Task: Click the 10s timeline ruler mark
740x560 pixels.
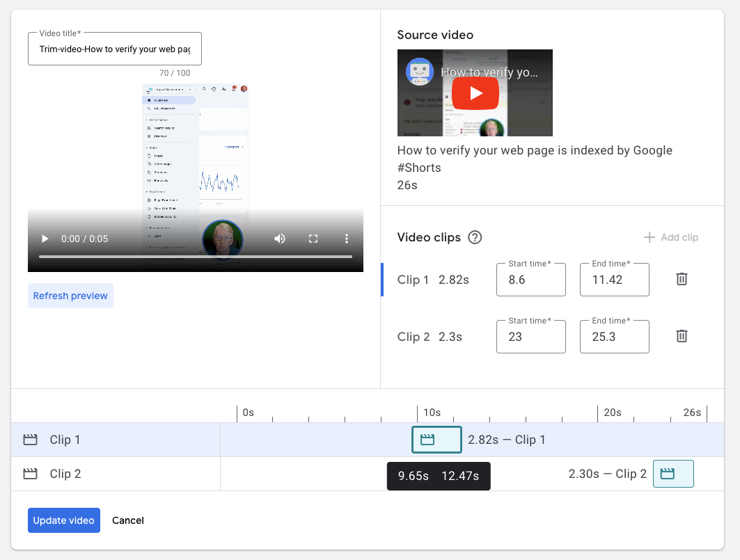Action: (x=432, y=413)
